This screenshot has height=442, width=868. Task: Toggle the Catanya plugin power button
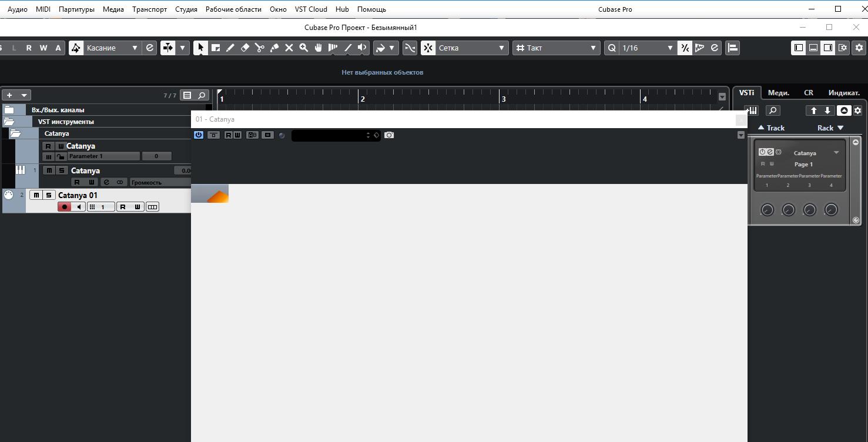(199, 135)
